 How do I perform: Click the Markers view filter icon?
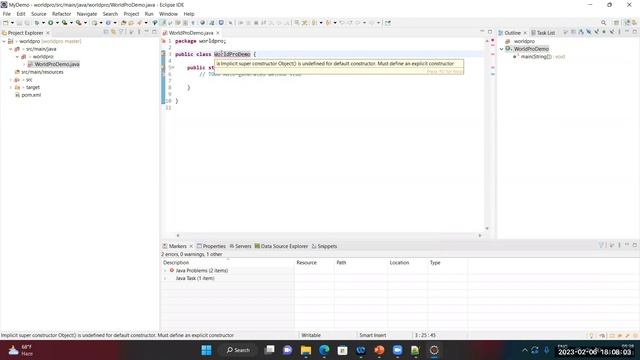tap(601, 245)
